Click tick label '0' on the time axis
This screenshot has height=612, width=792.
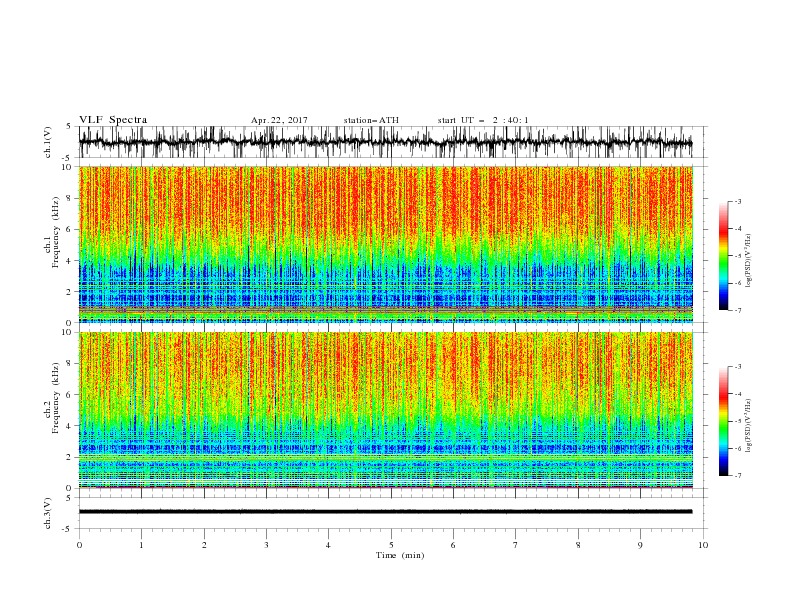pyautogui.click(x=79, y=545)
